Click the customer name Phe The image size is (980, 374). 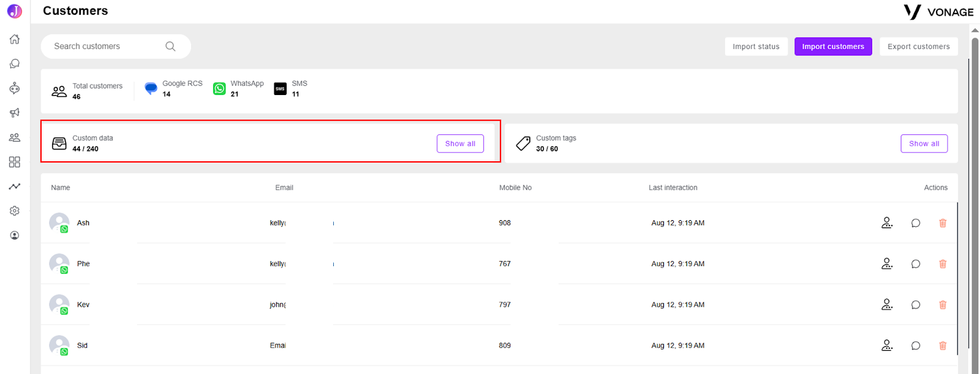pos(83,264)
